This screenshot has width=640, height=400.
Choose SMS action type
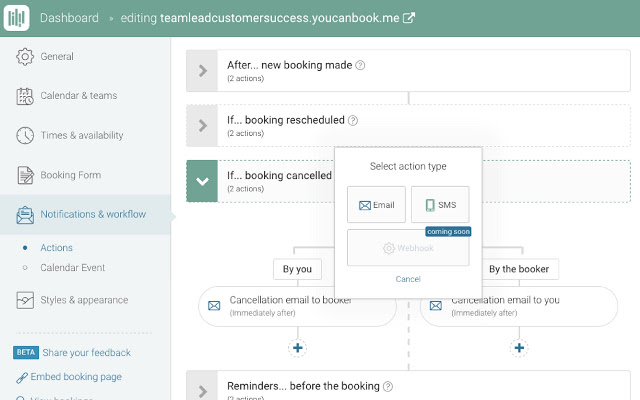point(439,205)
